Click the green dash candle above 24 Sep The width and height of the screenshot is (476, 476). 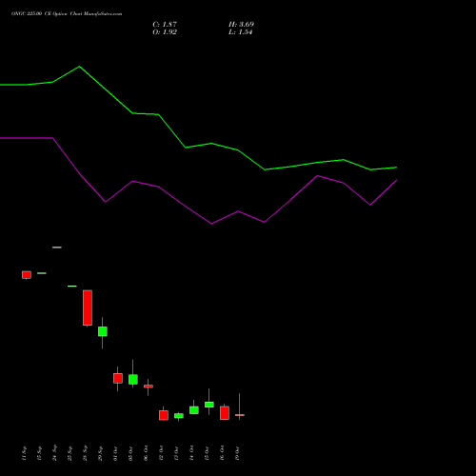[x=57, y=248]
